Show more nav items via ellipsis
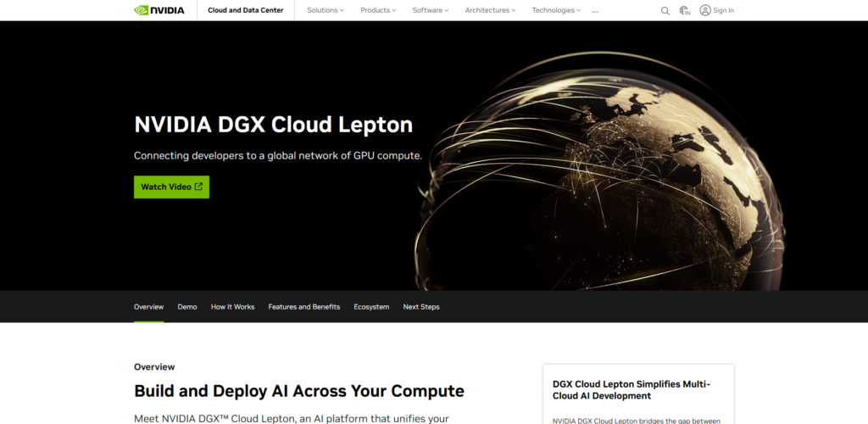 594,11
